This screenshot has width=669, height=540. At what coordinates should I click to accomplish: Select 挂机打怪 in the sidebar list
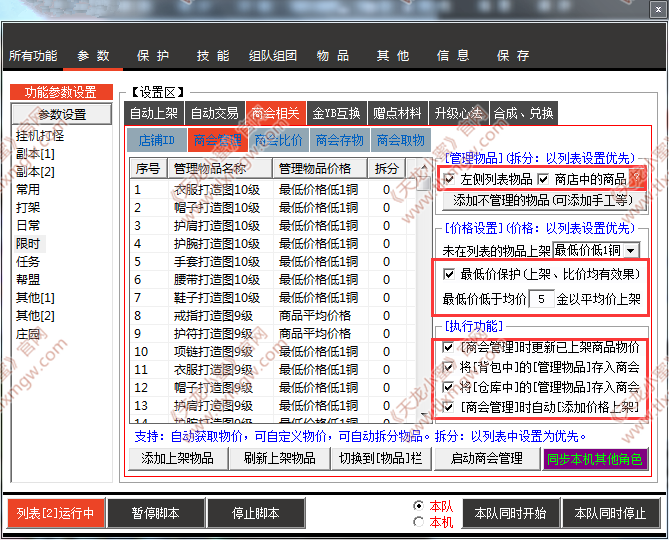coord(40,136)
